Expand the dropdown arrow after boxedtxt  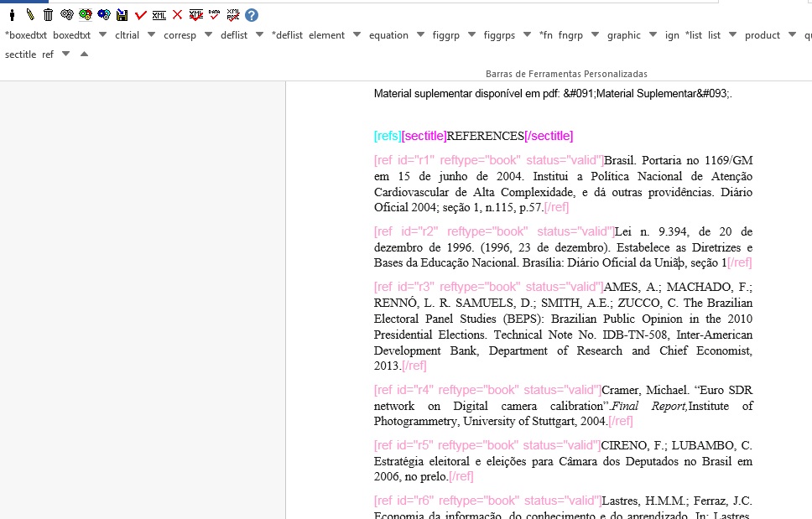pos(102,35)
